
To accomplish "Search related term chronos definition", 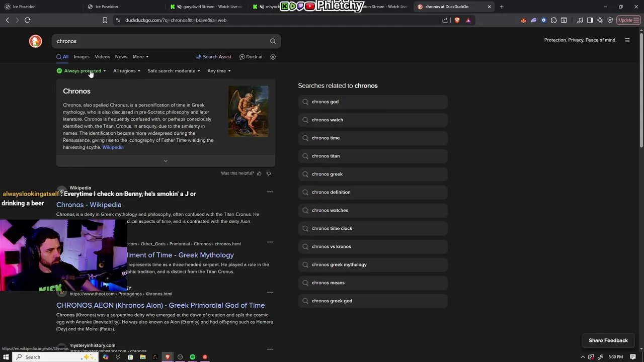I will (373, 192).
